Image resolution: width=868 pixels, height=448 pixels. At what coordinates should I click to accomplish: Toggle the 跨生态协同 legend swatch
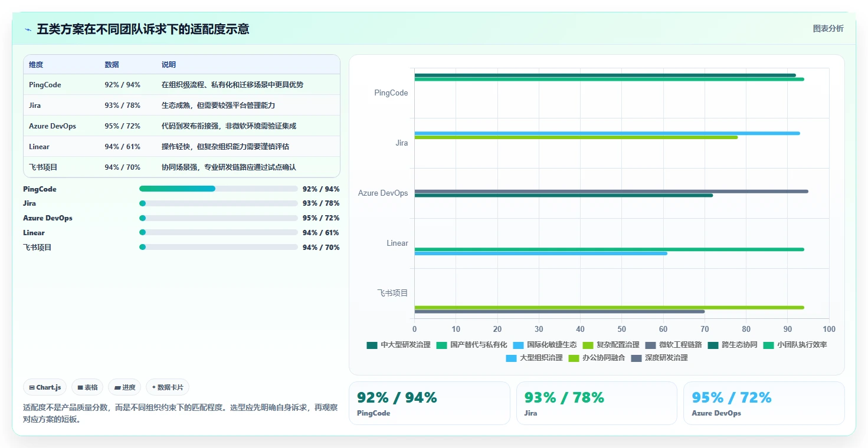[x=713, y=345]
